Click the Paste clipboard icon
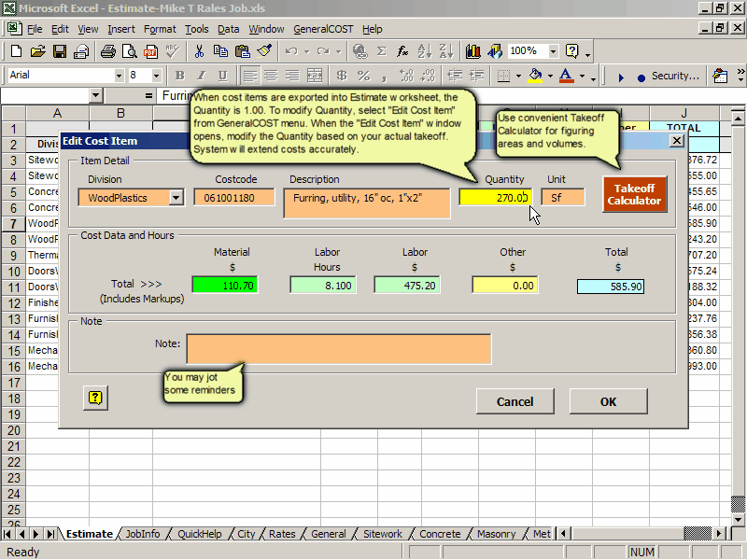Screen dimensions: 747x560 tap(243, 51)
